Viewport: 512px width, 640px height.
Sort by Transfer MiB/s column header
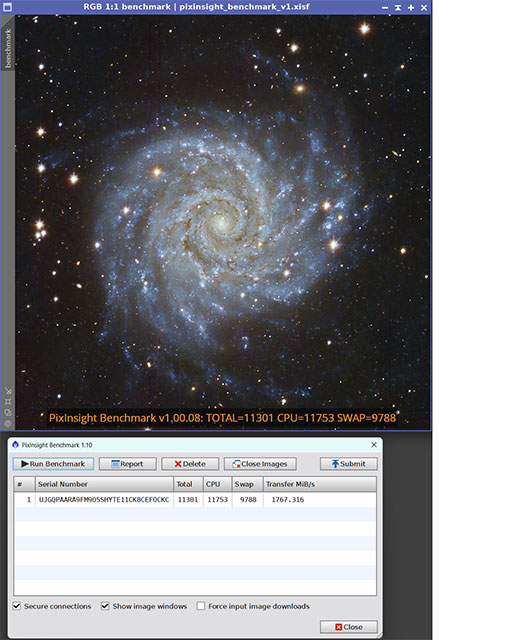320,484
